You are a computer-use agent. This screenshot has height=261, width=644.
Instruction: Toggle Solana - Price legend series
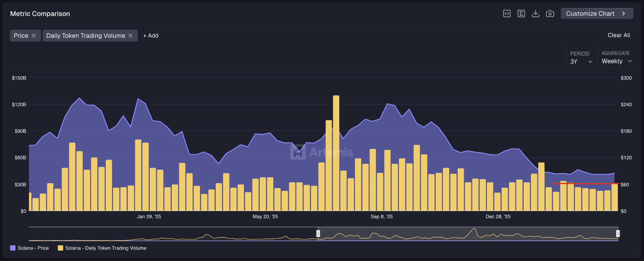click(33, 248)
